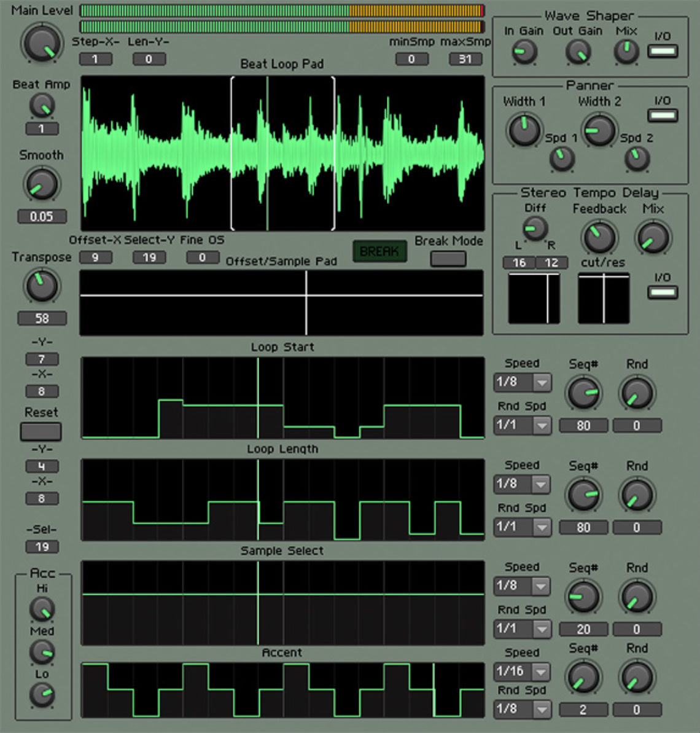Click the Loop Length Rnd knob
700x733 pixels.
click(637, 495)
